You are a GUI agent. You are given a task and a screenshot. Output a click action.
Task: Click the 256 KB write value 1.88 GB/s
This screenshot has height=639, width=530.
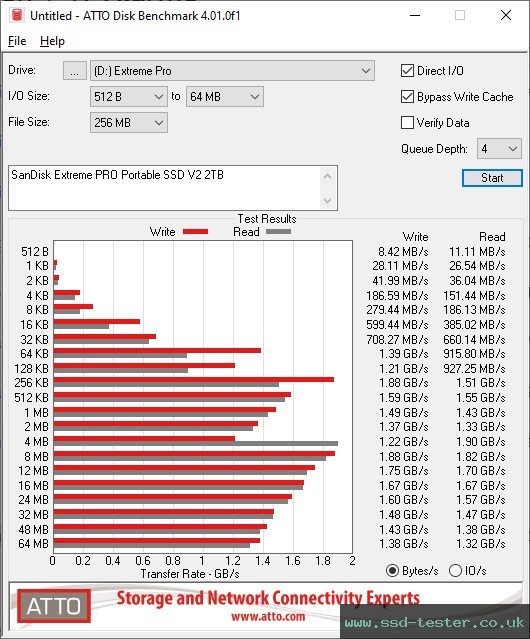click(403, 383)
